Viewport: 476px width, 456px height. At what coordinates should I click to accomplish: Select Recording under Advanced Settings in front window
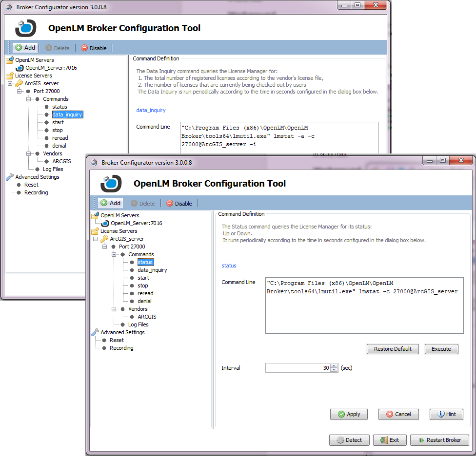tap(121, 348)
